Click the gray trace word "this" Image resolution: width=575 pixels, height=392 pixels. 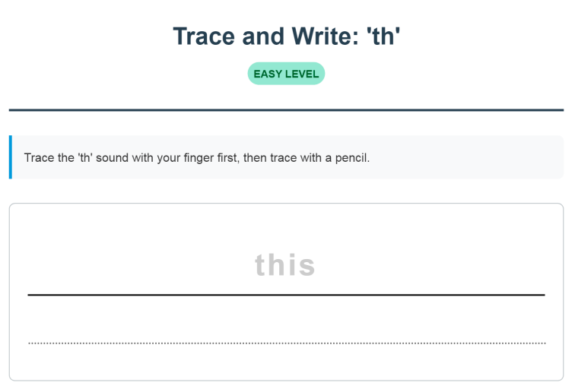click(x=285, y=265)
